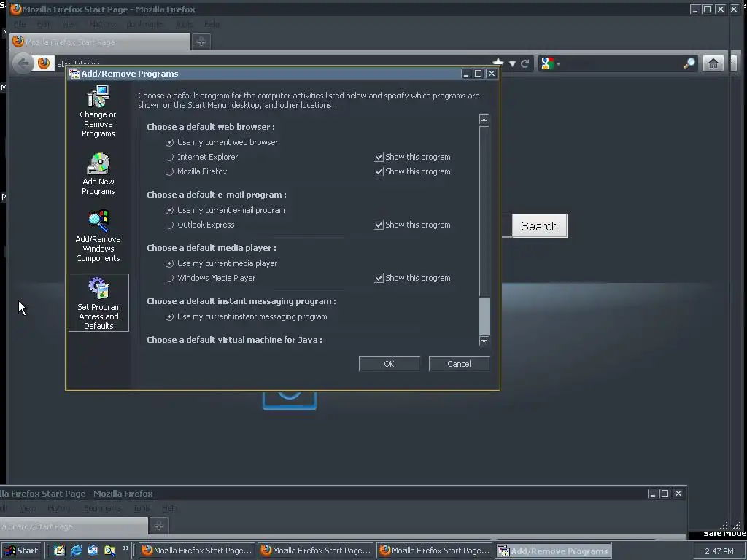This screenshot has height=560, width=747.
Task: Open the Bookmarks menu in the bottom Firefox window
Action: click(102, 508)
